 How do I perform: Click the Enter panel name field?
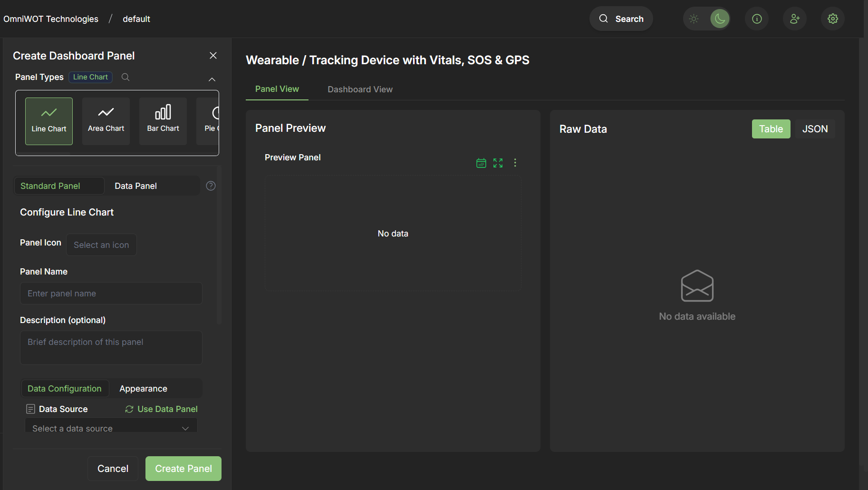coord(110,293)
